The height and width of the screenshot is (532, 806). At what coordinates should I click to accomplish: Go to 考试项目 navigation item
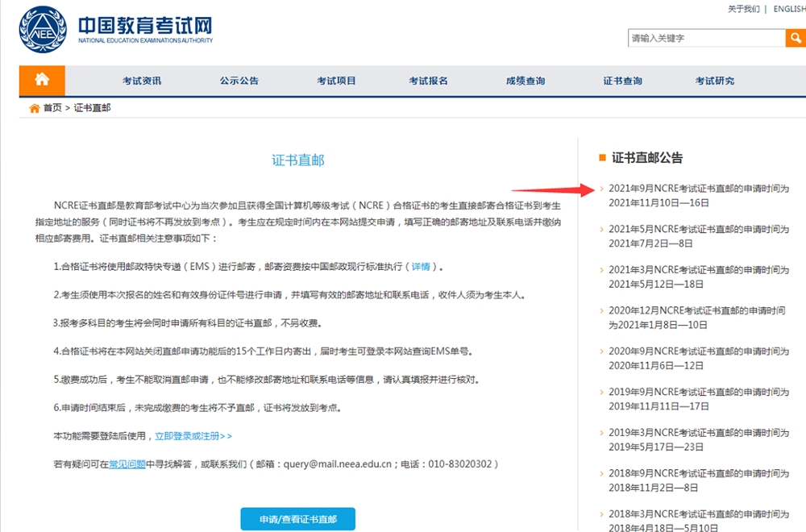click(x=336, y=81)
